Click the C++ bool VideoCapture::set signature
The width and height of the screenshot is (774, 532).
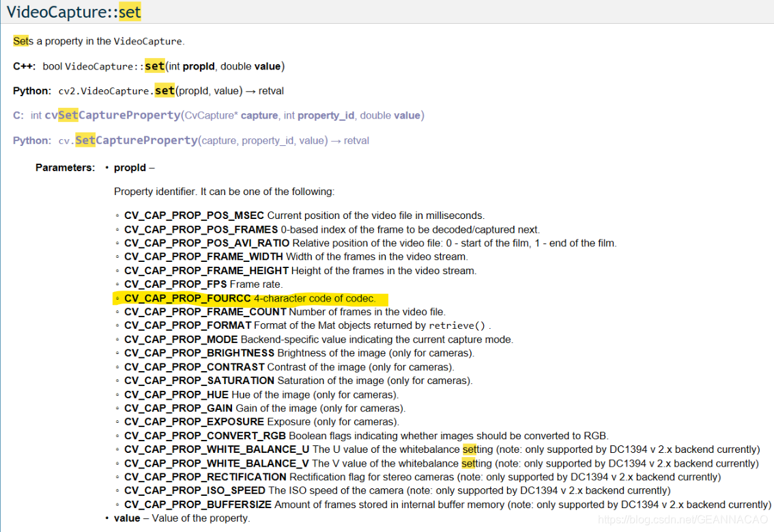tap(149, 66)
